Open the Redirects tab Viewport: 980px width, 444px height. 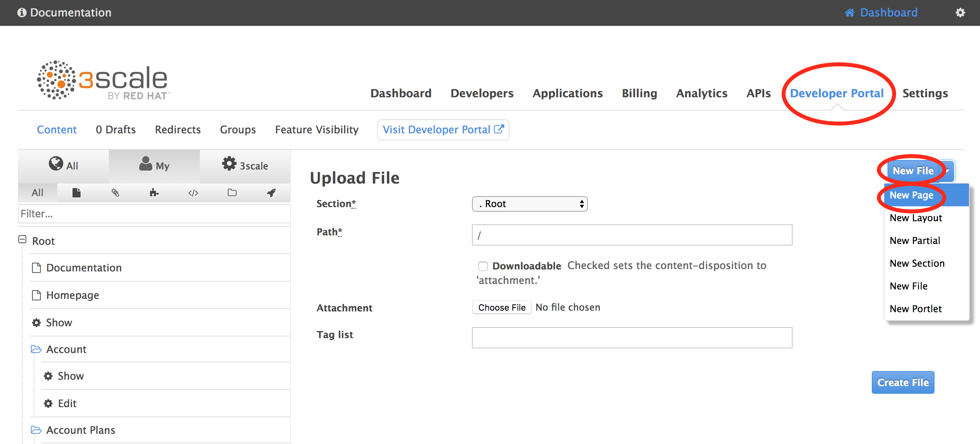click(178, 130)
